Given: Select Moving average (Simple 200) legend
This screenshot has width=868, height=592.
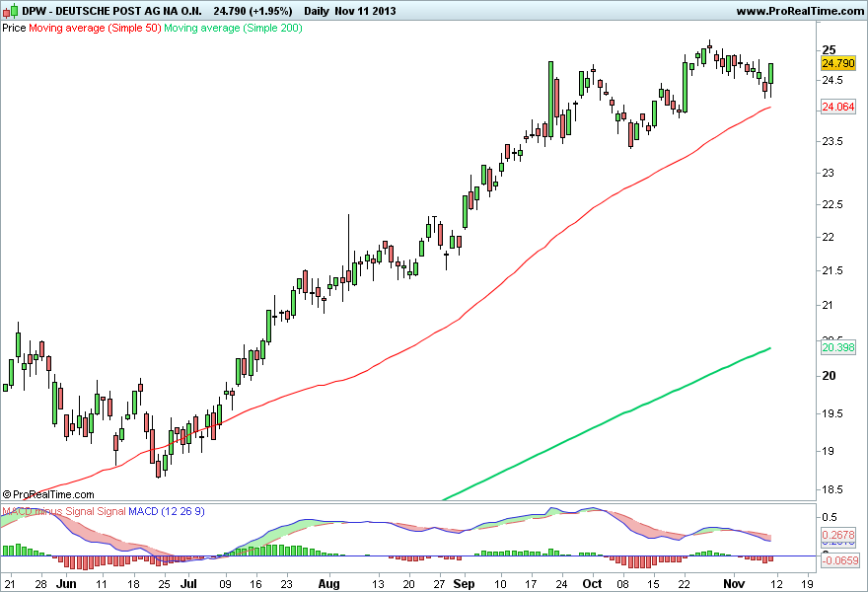Looking at the screenshot, I should click(233, 28).
